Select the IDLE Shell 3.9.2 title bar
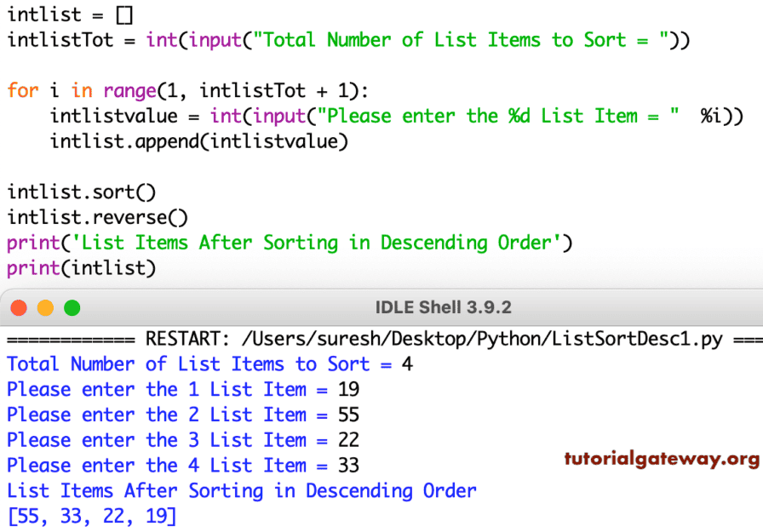Screen dimensions: 763x532 (x=443, y=307)
